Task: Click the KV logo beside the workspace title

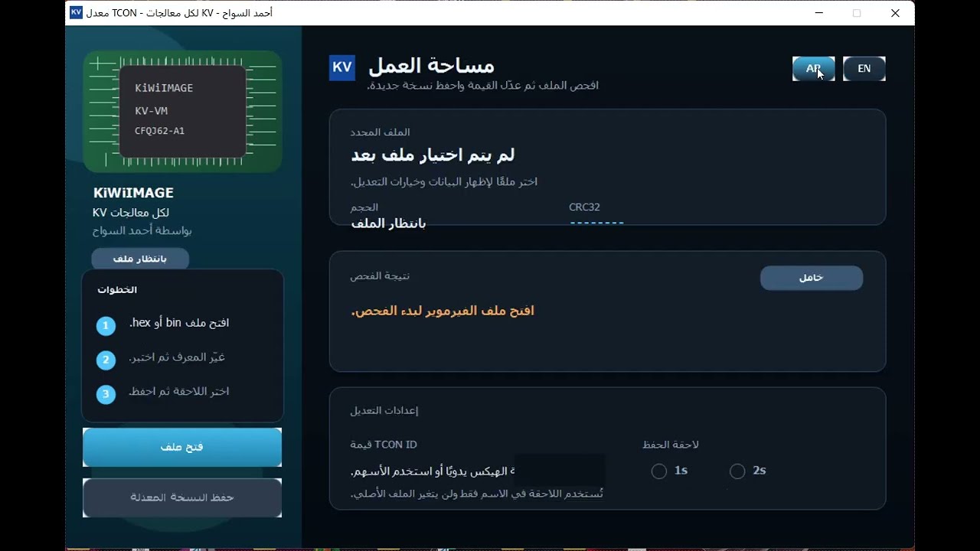Action: pyautogui.click(x=342, y=67)
